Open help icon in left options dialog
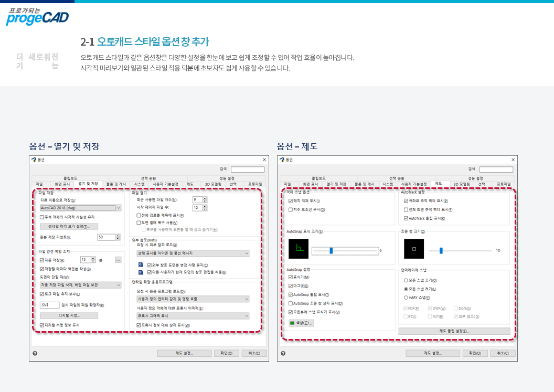 coord(35,353)
